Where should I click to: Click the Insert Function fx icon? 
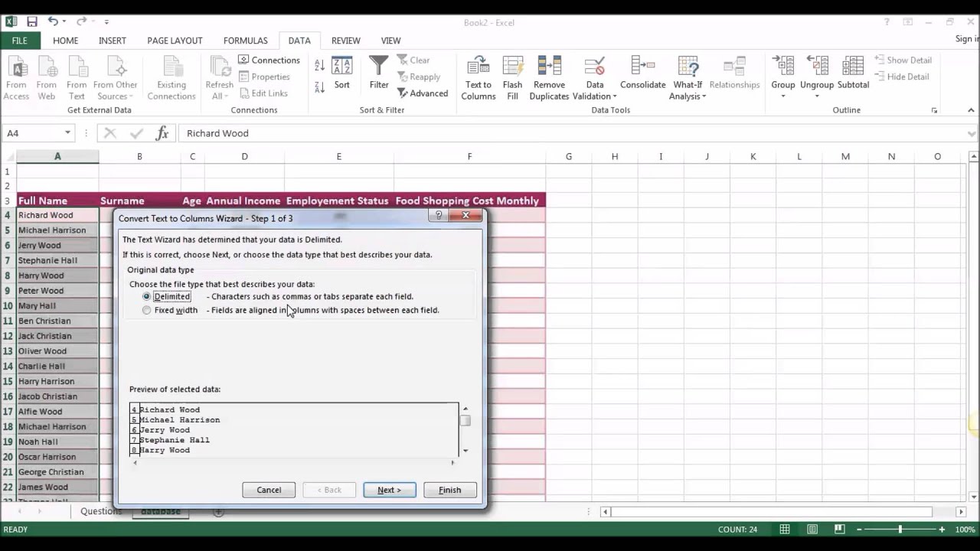162,133
